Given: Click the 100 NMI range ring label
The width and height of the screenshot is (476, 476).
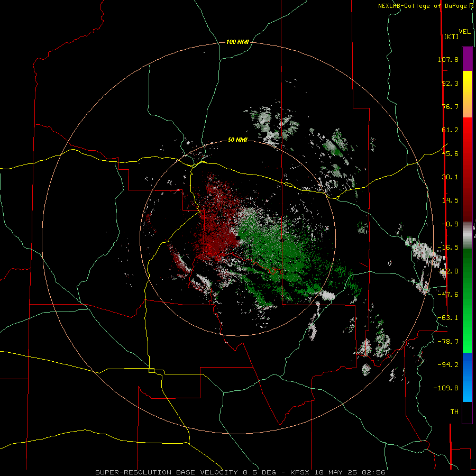Looking at the screenshot, I should pos(237,42).
